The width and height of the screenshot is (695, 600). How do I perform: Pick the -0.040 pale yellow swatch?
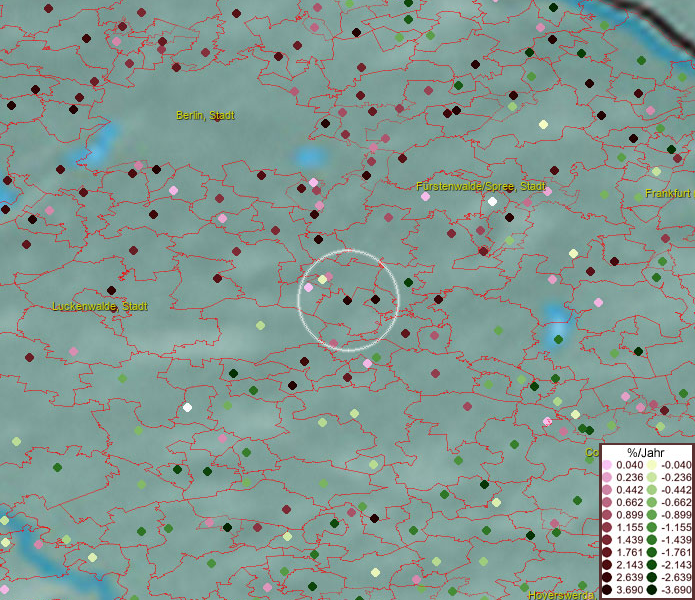652,465
